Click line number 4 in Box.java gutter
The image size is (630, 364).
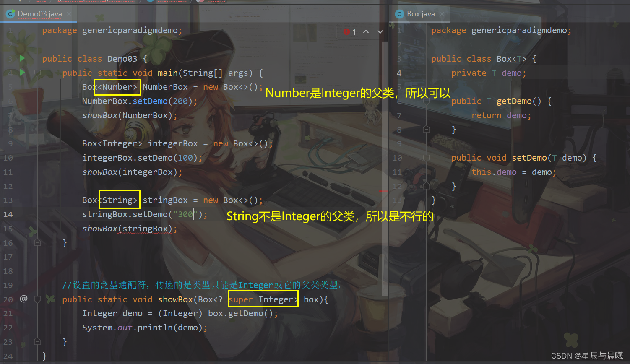399,73
